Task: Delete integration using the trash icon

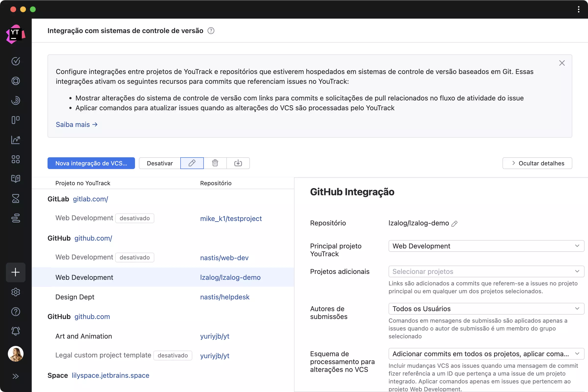Action: 215,163
